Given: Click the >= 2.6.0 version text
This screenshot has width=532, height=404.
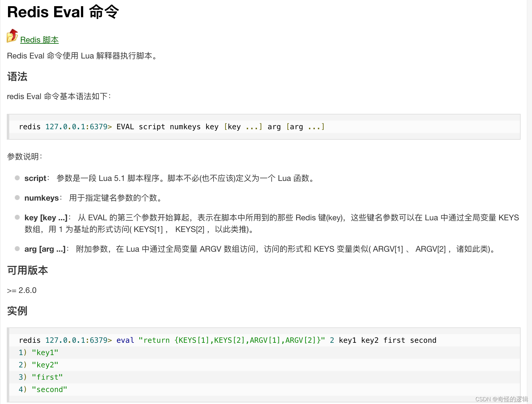Looking at the screenshot, I should (x=22, y=290).
